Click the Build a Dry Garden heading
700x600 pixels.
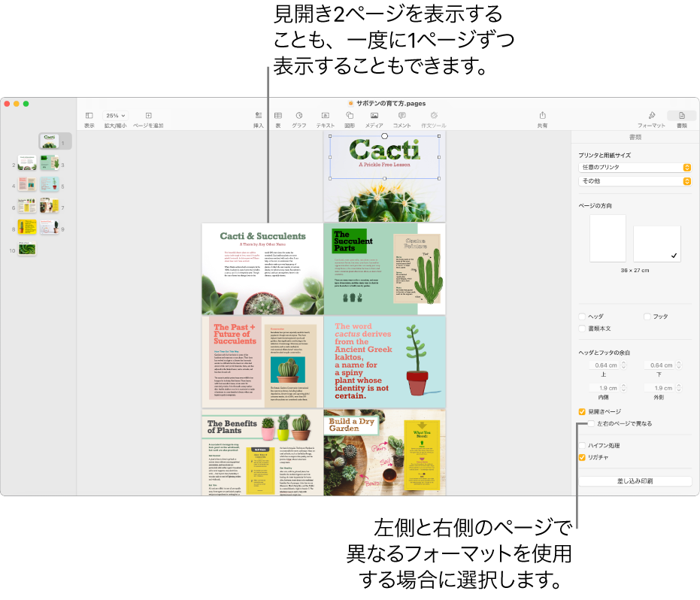coord(351,425)
